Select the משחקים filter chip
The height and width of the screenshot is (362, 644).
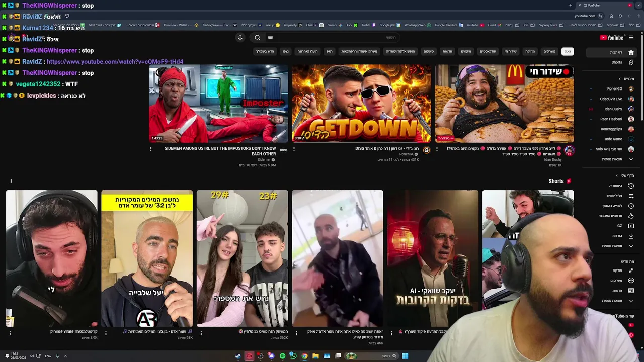coord(549,51)
